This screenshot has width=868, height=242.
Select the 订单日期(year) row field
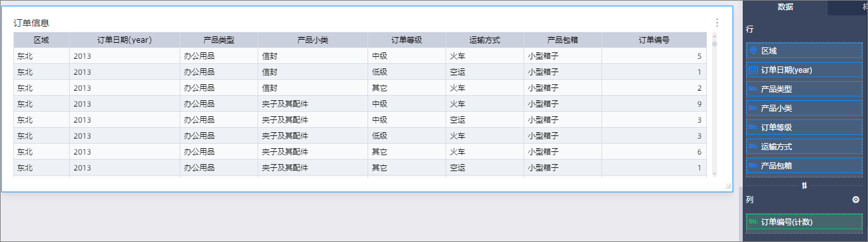(x=804, y=70)
